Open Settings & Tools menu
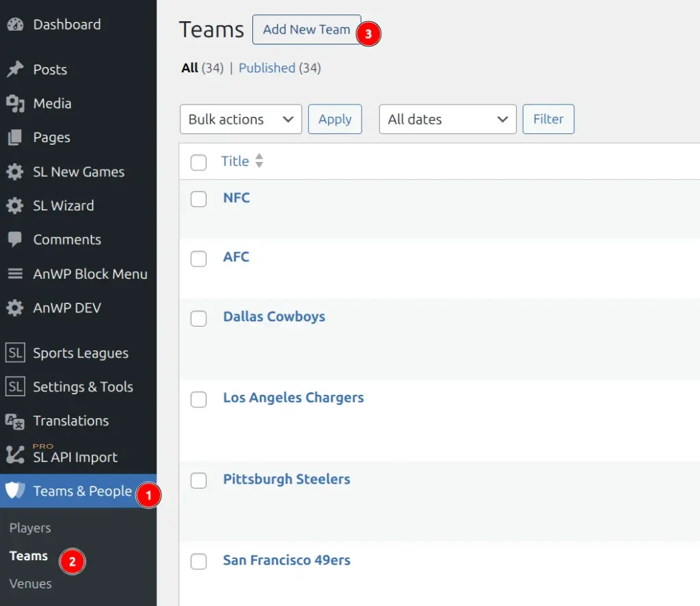This screenshot has height=606, width=700. tap(83, 387)
